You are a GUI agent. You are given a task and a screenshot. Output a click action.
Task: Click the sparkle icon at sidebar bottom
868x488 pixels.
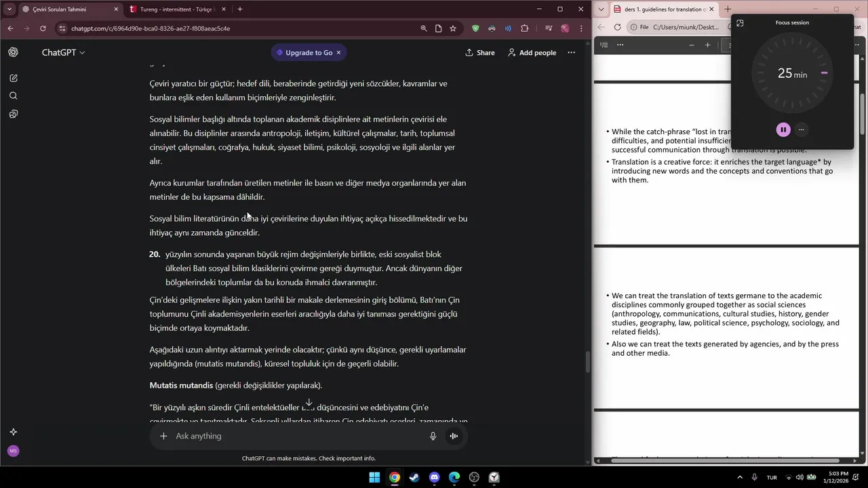click(13, 432)
